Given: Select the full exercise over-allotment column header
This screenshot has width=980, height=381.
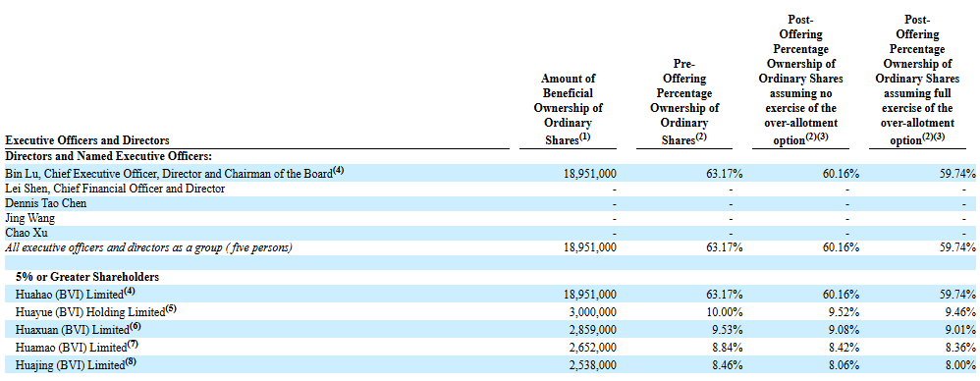Looking at the screenshot, I should coord(917,80).
